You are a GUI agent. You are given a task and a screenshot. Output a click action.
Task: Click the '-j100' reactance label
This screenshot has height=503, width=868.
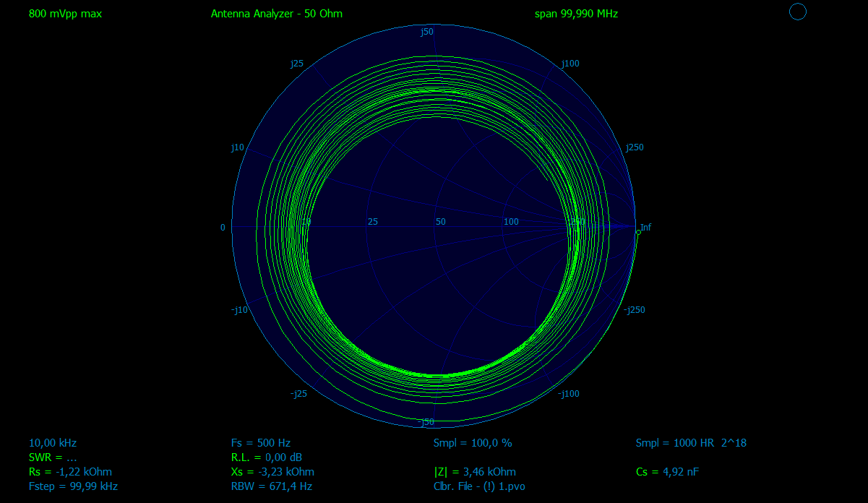click(x=569, y=394)
